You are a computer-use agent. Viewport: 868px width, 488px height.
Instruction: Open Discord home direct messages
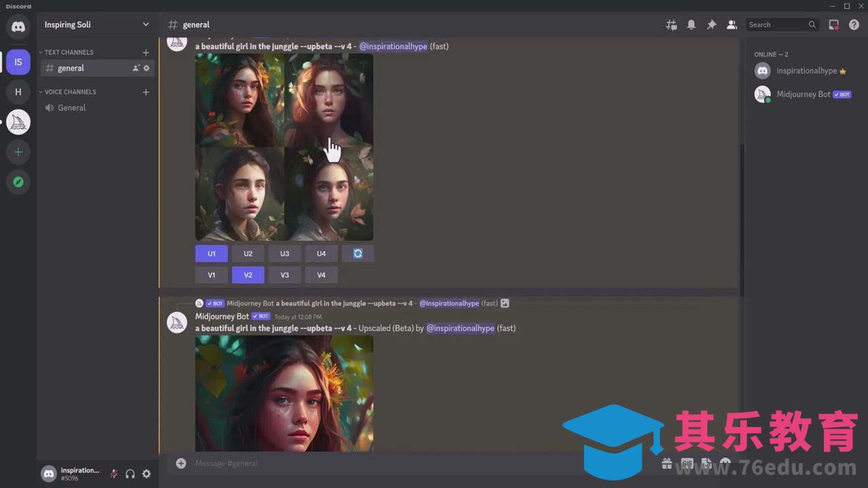click(x=18, y=27)
